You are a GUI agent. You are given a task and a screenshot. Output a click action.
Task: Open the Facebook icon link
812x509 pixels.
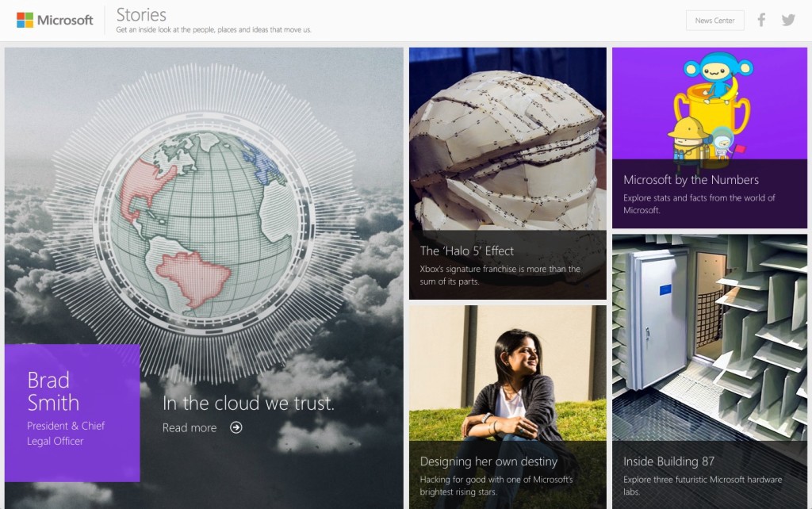761,20
